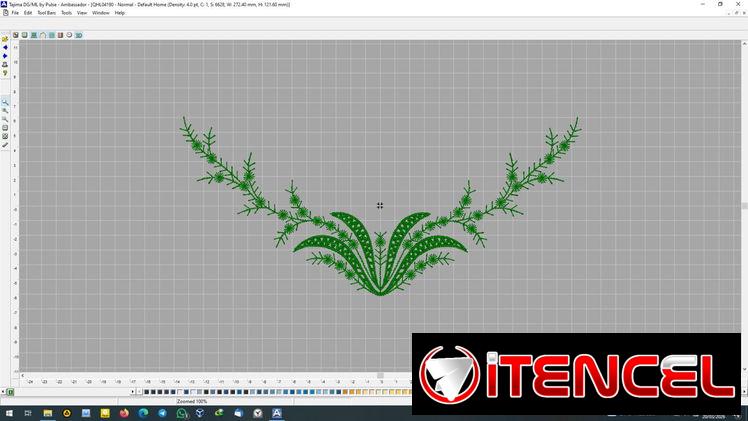Open the Tool Bars menu

click(x=46, y=13)
